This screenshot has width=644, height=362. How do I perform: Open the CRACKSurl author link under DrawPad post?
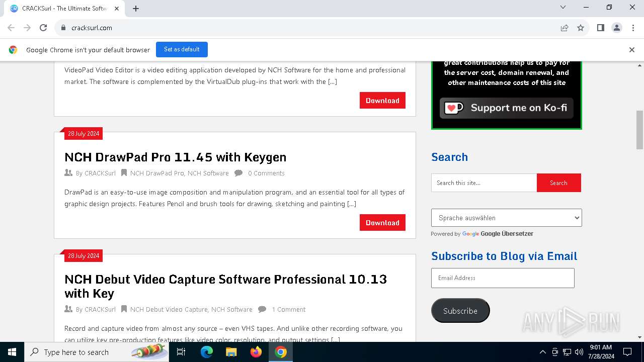[100, 173]
